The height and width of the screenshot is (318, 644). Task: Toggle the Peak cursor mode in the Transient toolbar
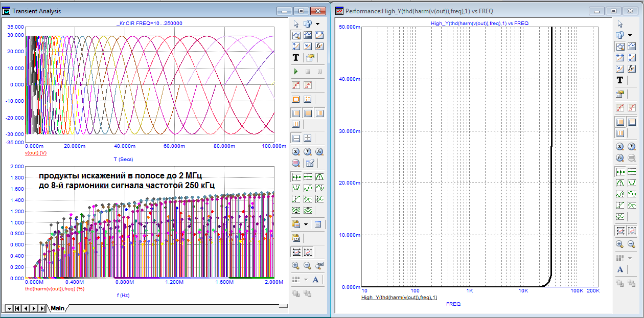tap(319, 177)
